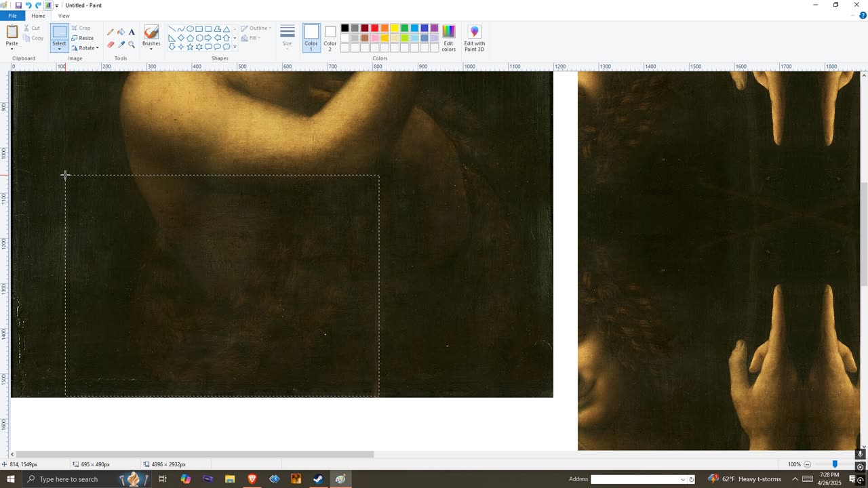Image resolution: width=868 pixels, height=488 pixels.
Task: Open Steam from taskbar
Action: click(318, 479)
